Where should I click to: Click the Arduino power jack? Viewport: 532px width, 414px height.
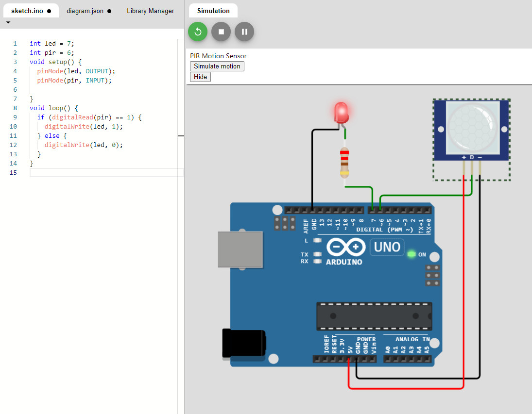243,343
